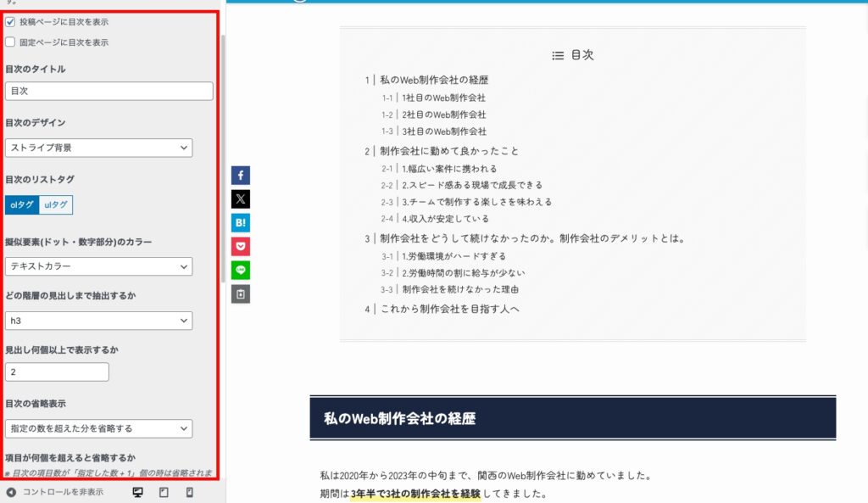Screen dimensions: 868x503
Task: Open the 擬似要素 color dropdown (テキストカラー)
Action: tap(98, 266)
